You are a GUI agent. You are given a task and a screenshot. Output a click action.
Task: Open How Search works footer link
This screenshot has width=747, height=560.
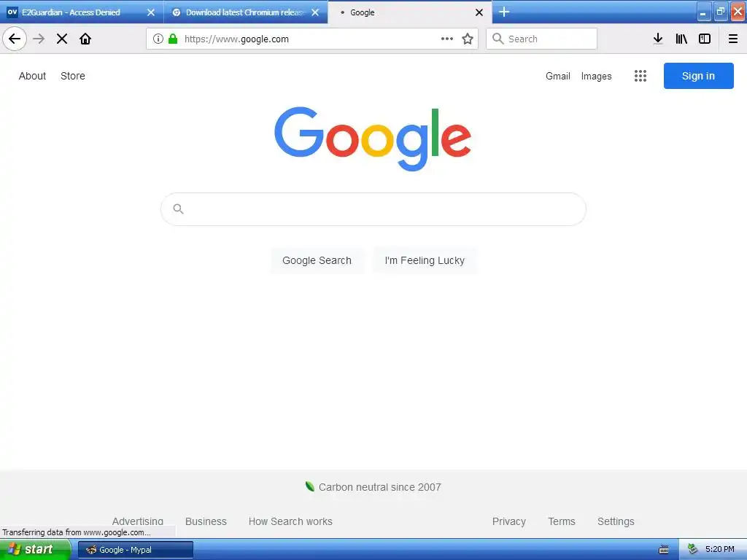(x=290, y=521)
